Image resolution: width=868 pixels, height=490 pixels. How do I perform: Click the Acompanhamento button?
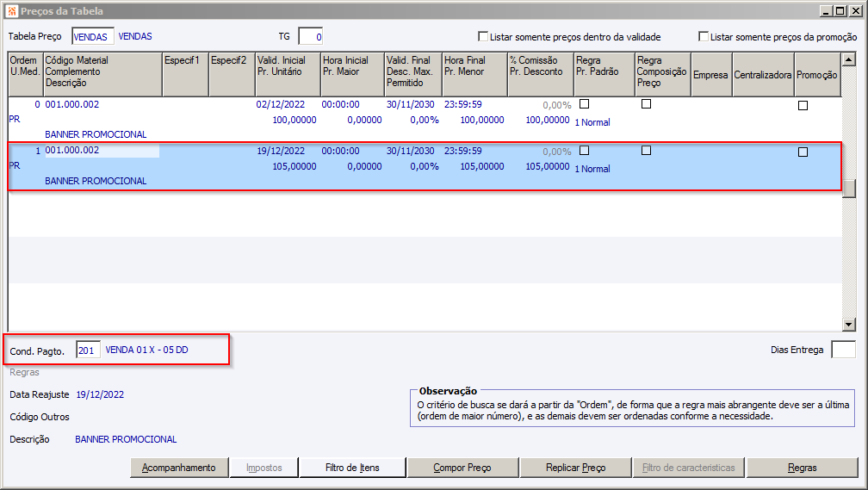[x=179, y=468]
